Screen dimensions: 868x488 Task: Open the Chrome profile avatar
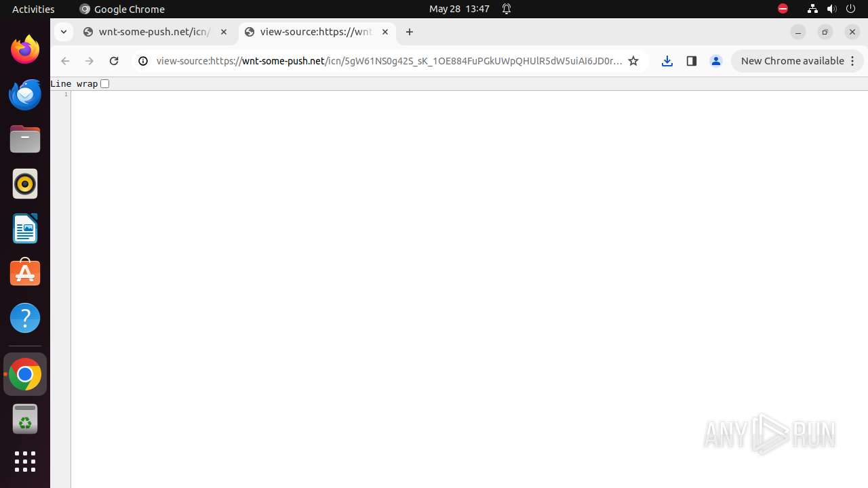click(x=716, y=61)
